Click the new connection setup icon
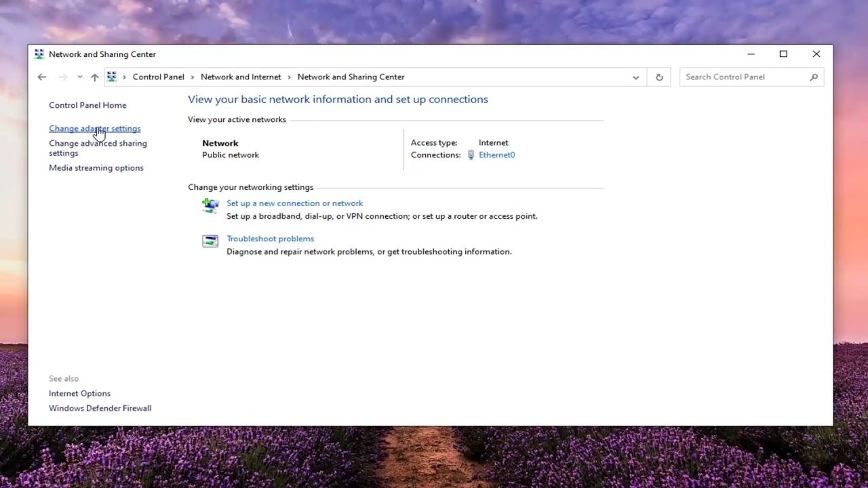Viewport: 868px width, 488px height. [x=211, y=205]
